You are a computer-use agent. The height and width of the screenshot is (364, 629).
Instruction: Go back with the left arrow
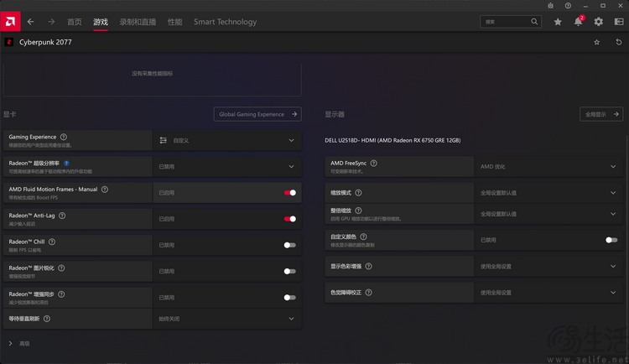coord(30,22)
